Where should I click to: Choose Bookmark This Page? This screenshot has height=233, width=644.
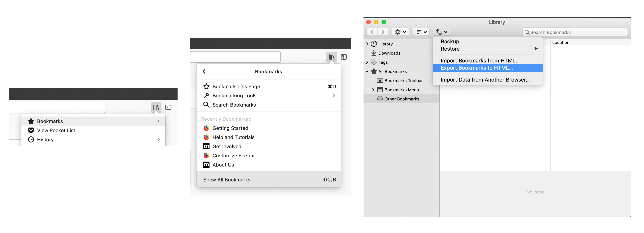269,87
